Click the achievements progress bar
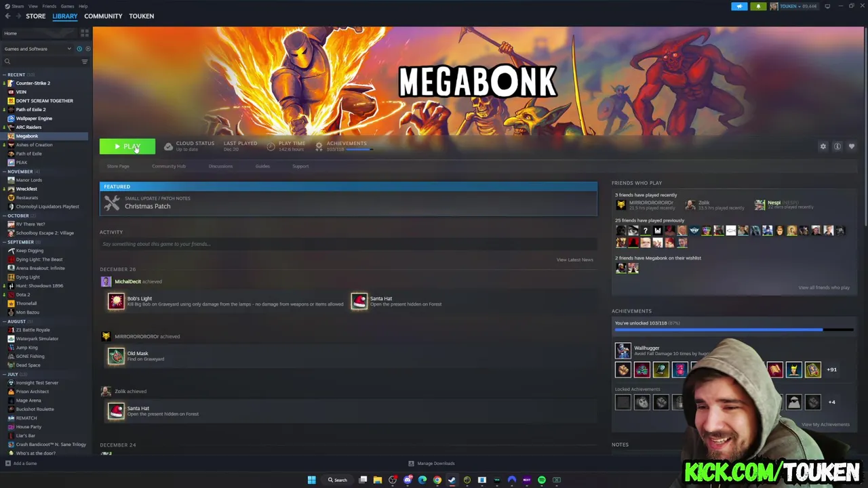Viewport: 868px width, 488px height. [734, 330]
